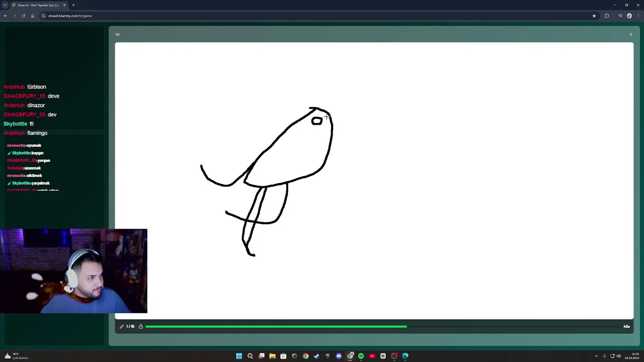The width and height of the screenshot is (644, 362).
Task: Open the browser extensions menu
Action: point(607,16)
